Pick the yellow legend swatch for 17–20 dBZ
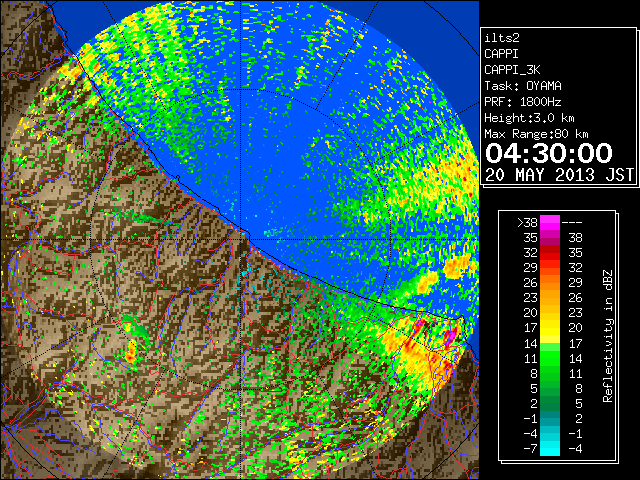The width and height of the screenshot is (640, 480). (x=550, y=328)
